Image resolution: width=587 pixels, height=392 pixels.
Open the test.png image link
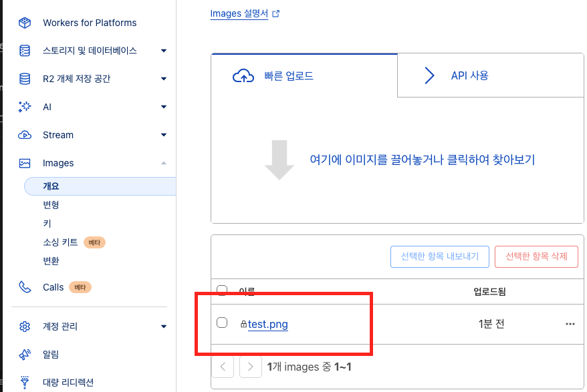pyautogui.click(x=267, y=325)
